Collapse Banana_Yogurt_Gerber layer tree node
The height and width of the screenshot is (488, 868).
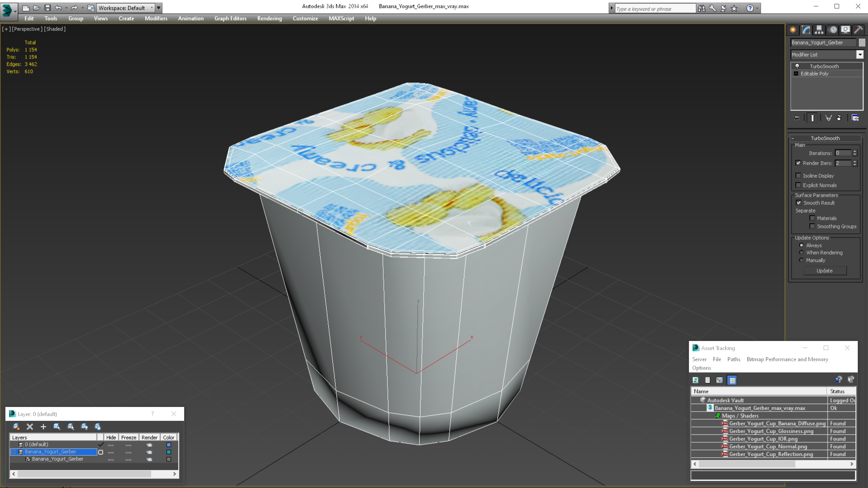[14, 452]
